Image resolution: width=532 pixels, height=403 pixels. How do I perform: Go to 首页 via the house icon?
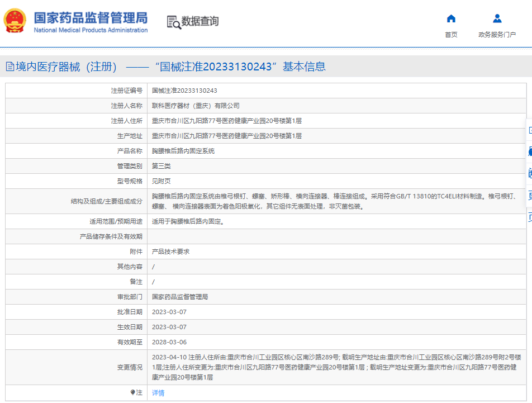[x=451, y=18]
